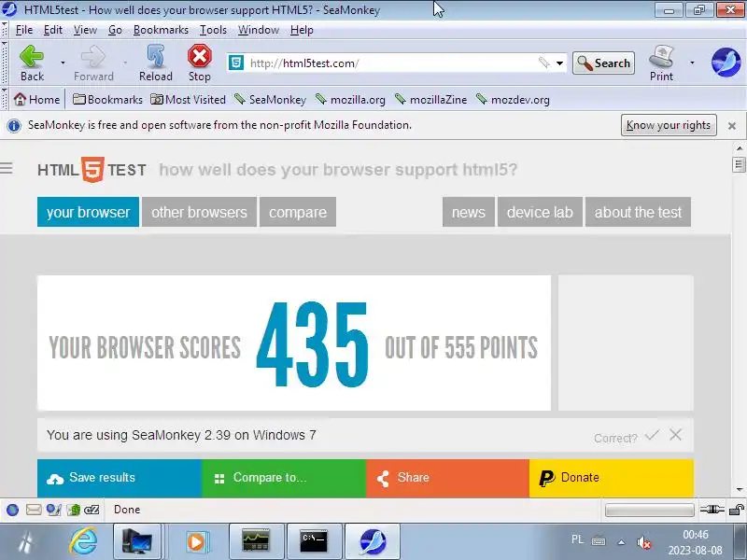Click the page vertical scrollbar thumb
The height and width of the screenshot is (560, 747).
739,165
